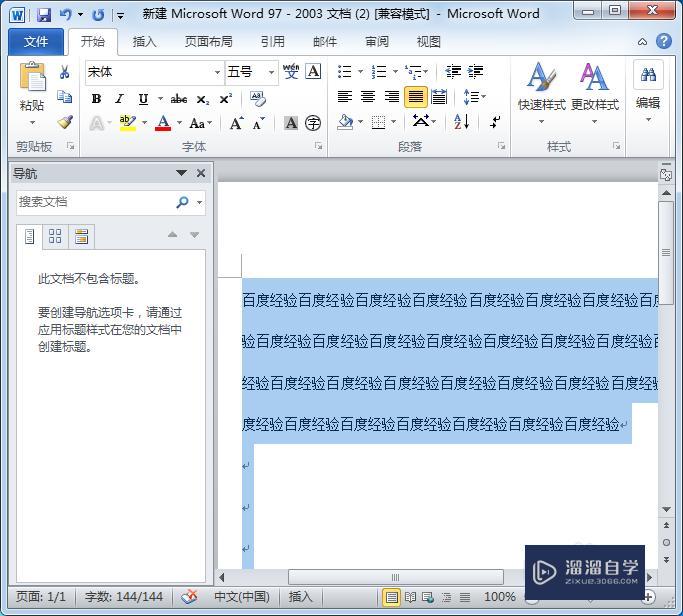Open the search options dropdown in navigation
This screenshot has height=616, width=683.
[199, 202]
